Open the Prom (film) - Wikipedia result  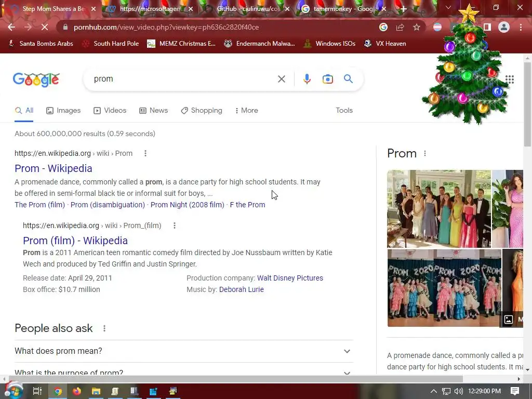tap(75, 241)
